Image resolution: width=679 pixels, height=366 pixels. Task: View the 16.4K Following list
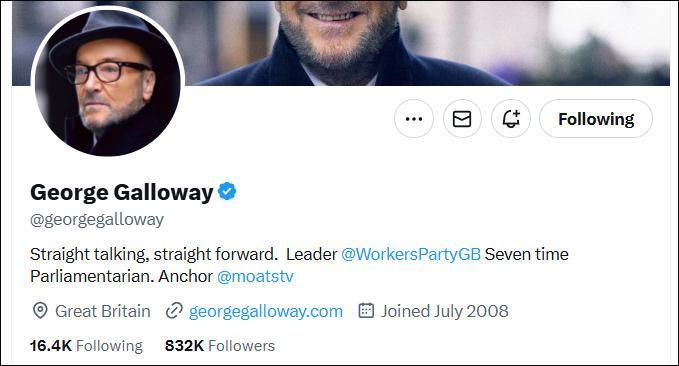point(86,346)
